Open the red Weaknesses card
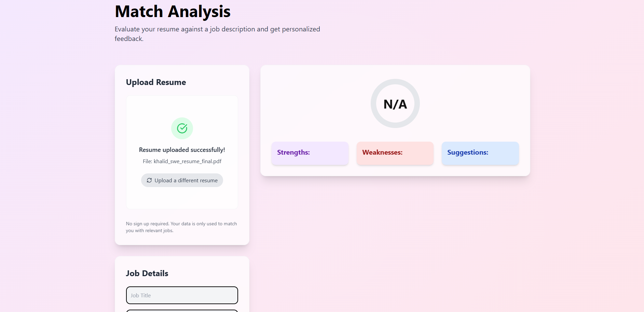The height and width of the screenshot is (312, 644). click(x=395, y=153)
